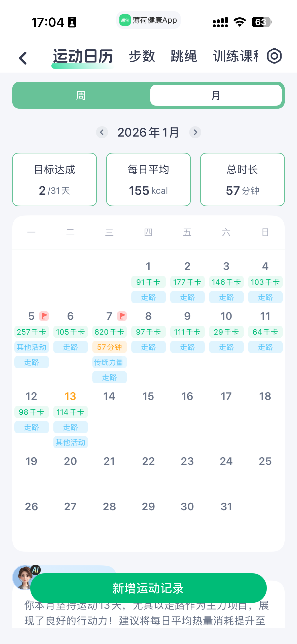297x644 pixels.
Task: Go to next month arrow
Action: coord(195,132)
